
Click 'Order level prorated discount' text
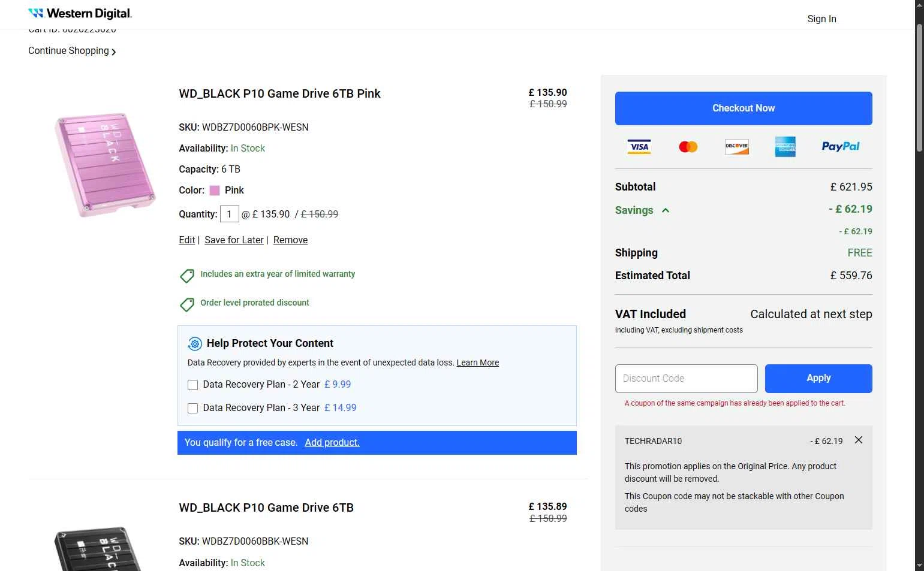tap(255, 303)
